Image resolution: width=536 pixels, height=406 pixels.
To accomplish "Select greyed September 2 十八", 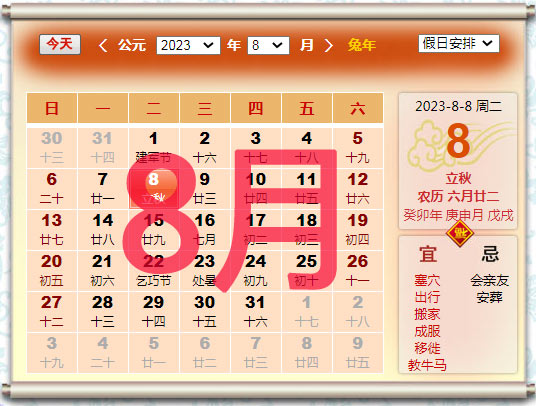I will 358,312.
